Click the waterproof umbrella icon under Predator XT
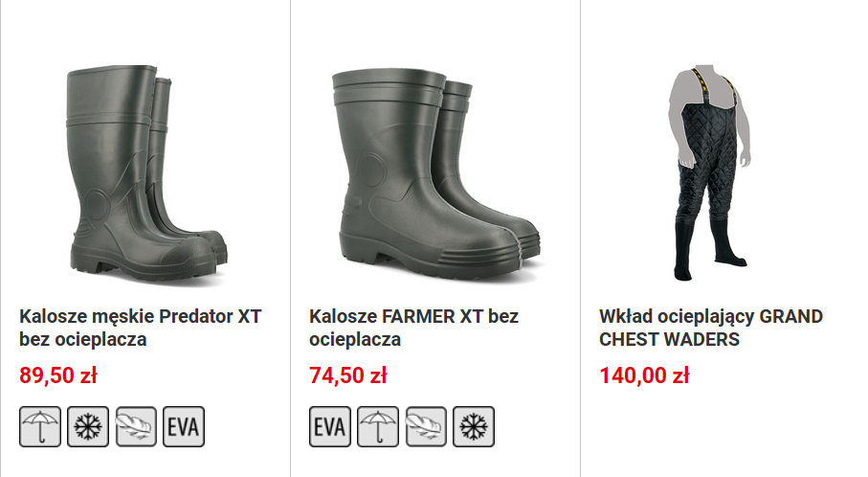This screenshot has height=477, width=868. point(40,426)
